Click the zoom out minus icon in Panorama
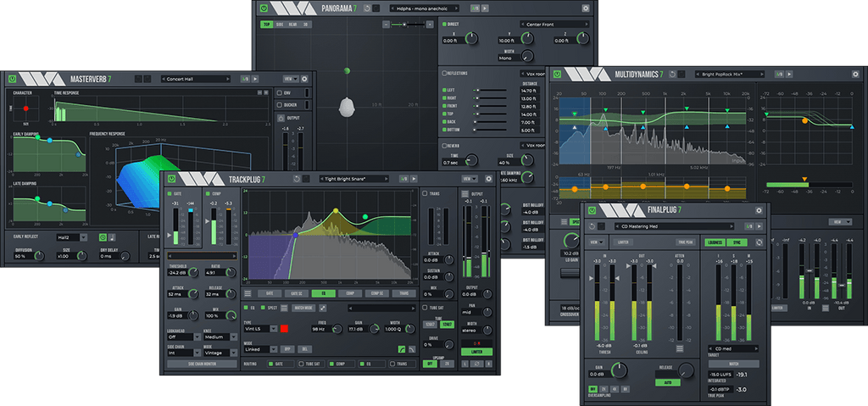The height and width of the screenshot is (406, 868). (387, 25)
